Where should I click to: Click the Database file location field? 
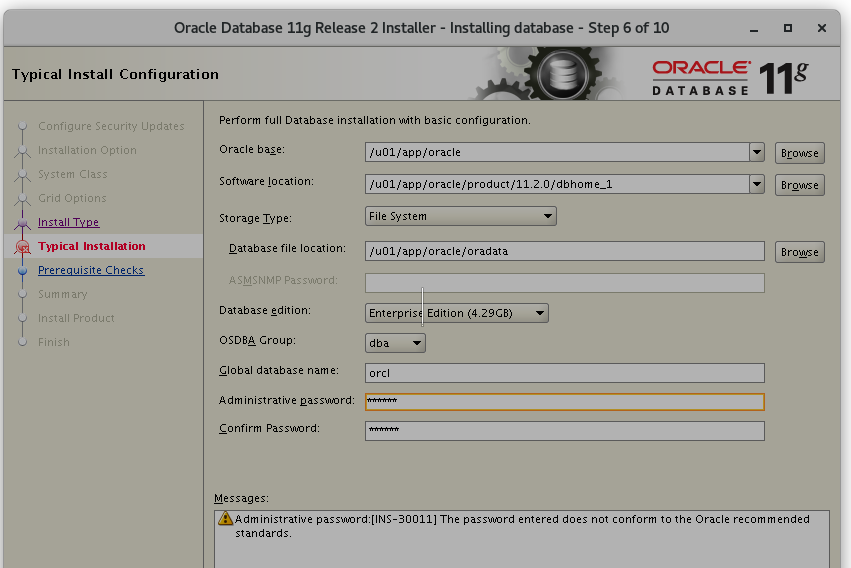click(564, 251)
